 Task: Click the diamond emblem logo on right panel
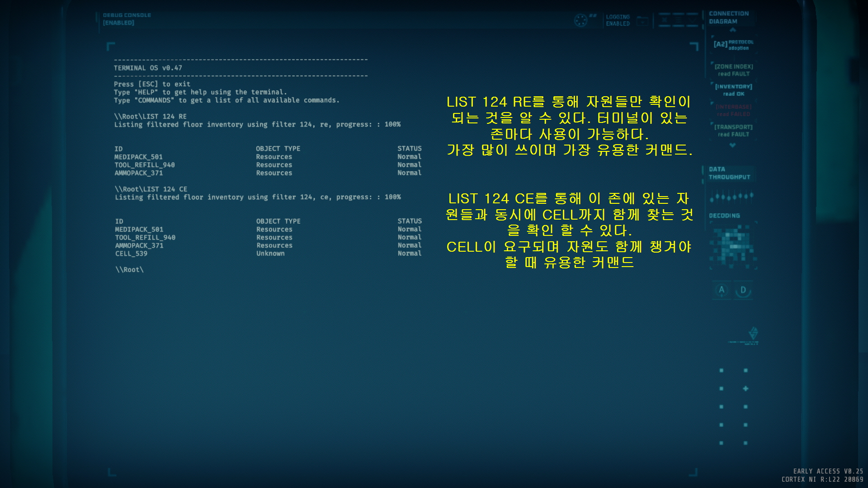click(x=753, y=333)
